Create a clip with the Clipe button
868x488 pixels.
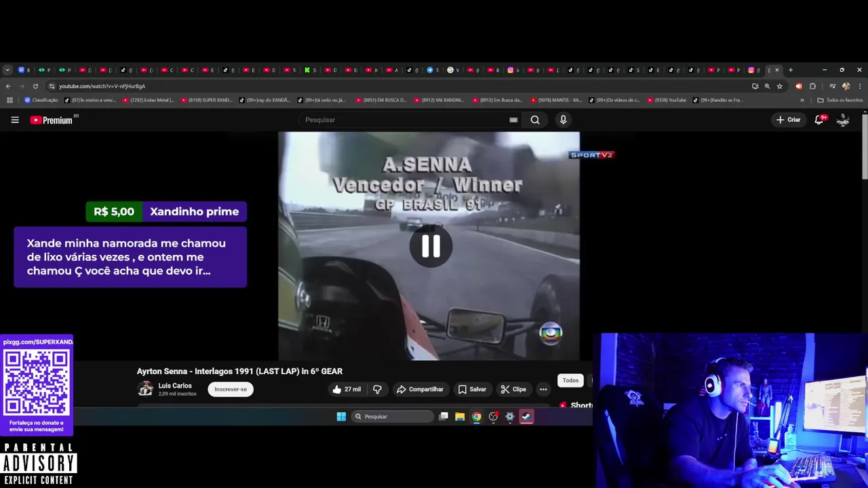(x=513, y=389)
